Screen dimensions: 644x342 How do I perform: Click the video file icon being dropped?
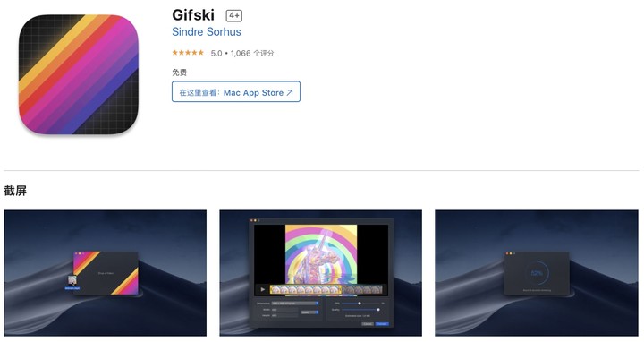(x=72, y=281)
